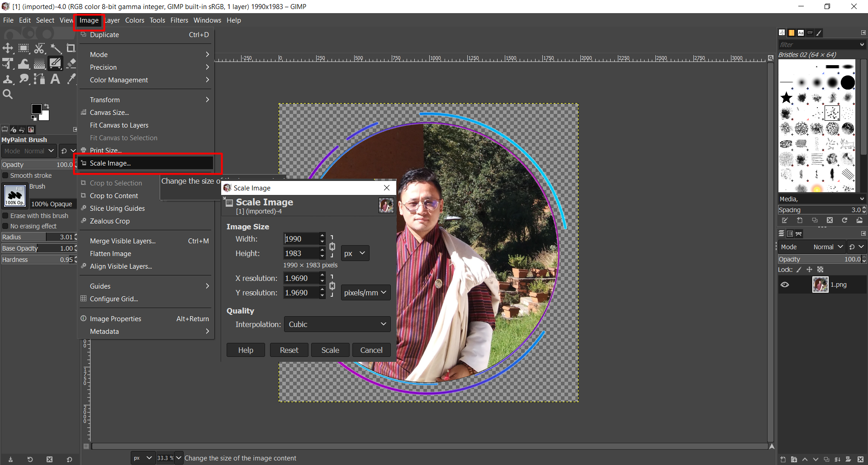Reset colors to default black and white
This screenshot has width=868, height=465.
pyautogui.click(x=33, y=118)
